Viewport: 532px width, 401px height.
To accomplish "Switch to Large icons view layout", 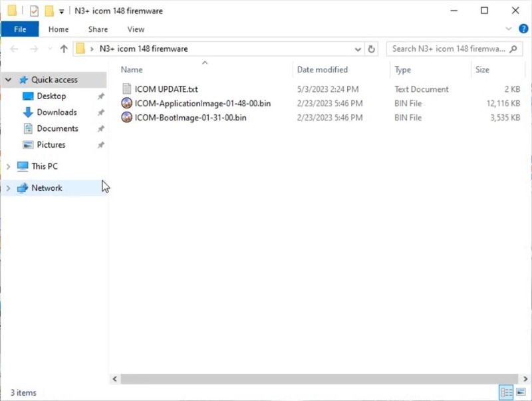I will [x=521, y=392].
